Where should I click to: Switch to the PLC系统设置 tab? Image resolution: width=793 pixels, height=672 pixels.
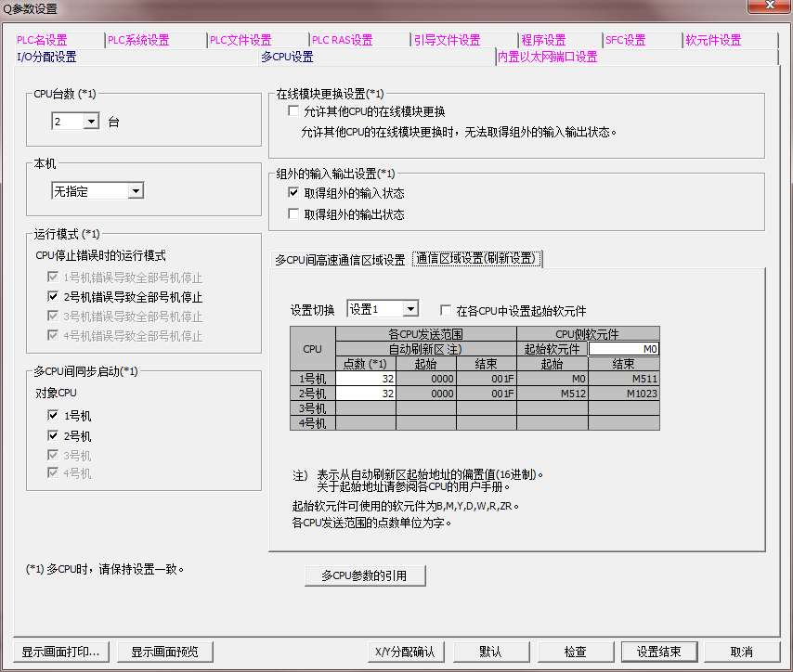[x=137, y=40]
